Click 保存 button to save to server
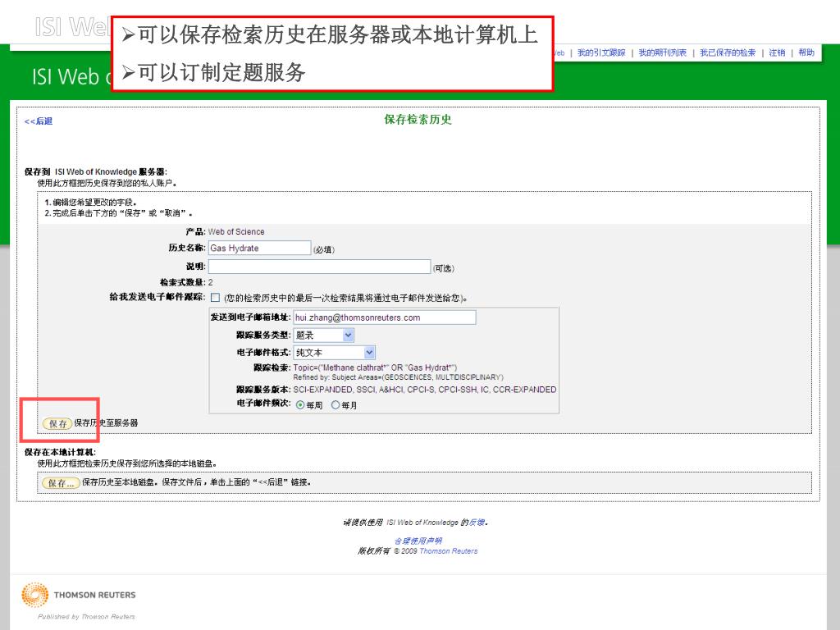This screenshot has height=630, width=840. click(x=57, y=423)
